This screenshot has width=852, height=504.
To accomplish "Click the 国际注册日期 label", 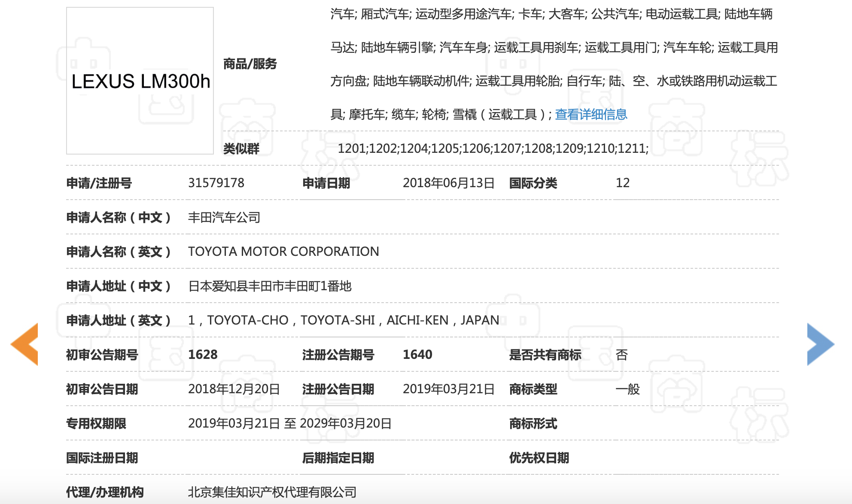I will tap(102, 458).
